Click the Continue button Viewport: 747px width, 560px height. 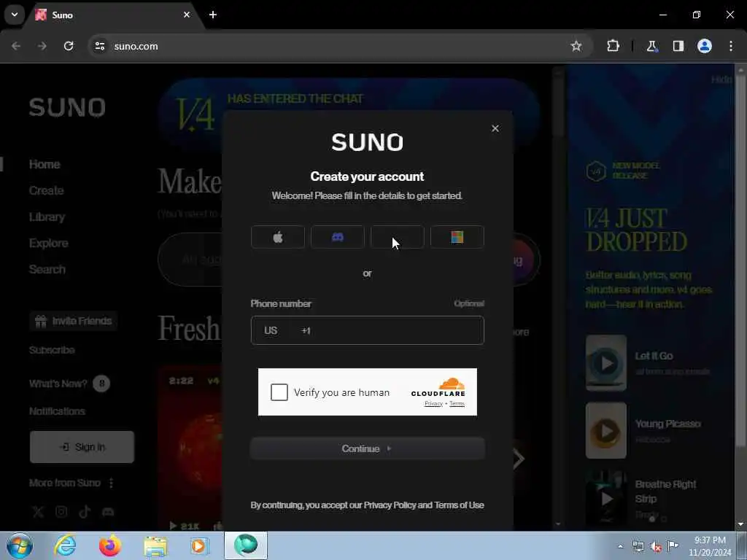(x=368, y=448)
